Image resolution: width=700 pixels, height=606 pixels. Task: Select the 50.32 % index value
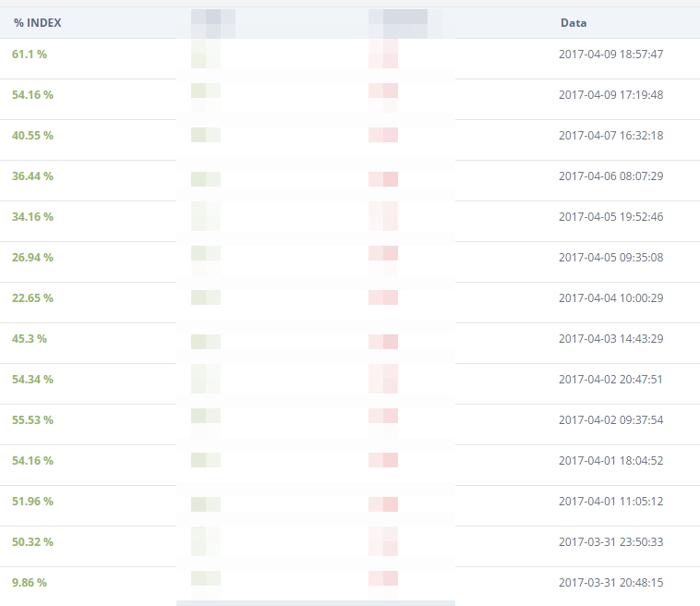pyautogui.click(x=32, y=541)
